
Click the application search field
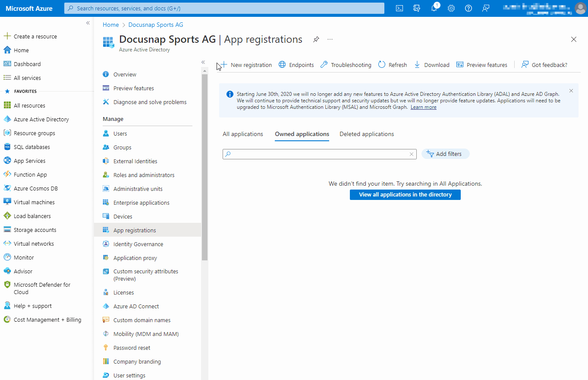(x=319, y=154)
